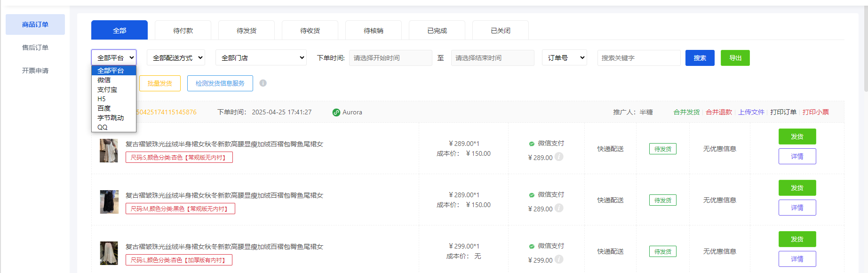Open black skirt product thumbnail

coord(109,202)
